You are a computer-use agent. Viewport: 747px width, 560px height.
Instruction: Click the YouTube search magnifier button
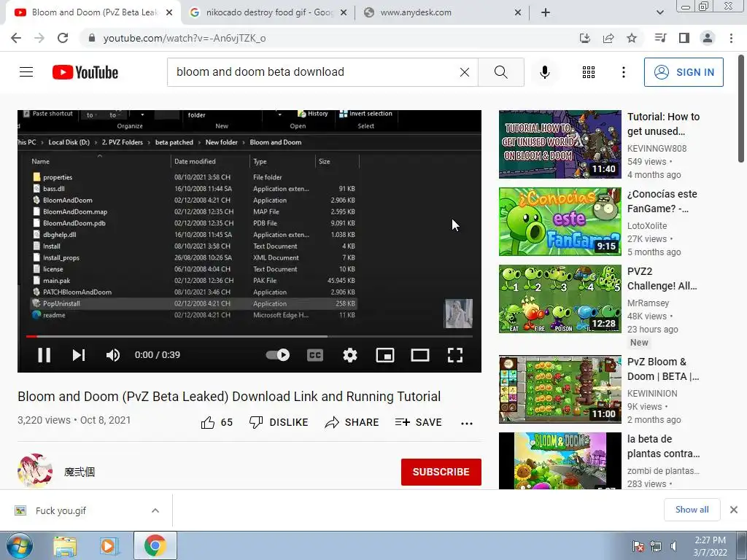click(x=500, y=72)
